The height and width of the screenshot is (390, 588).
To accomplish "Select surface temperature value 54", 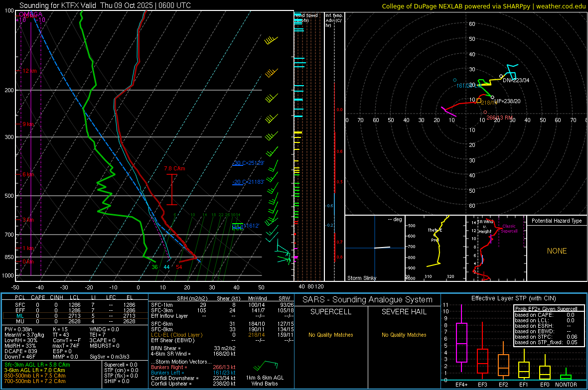I will tap(179, 267).
